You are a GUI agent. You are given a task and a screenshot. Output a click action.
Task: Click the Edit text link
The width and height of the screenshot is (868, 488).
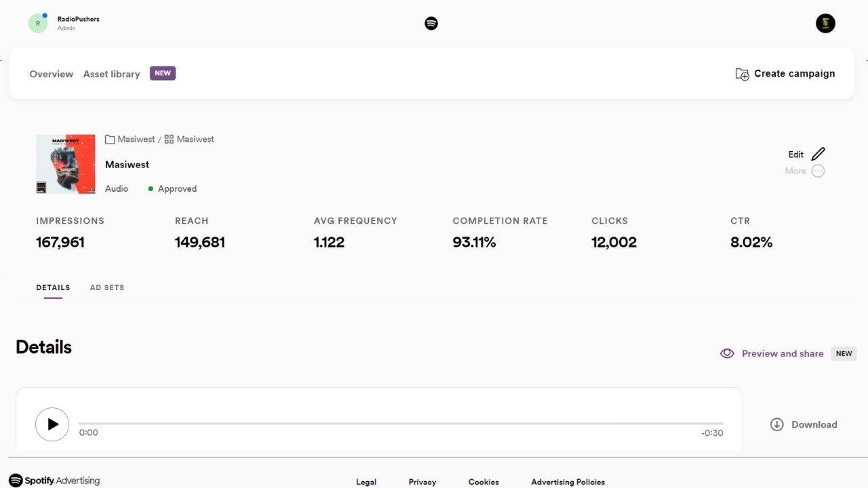tap(795, 155)
